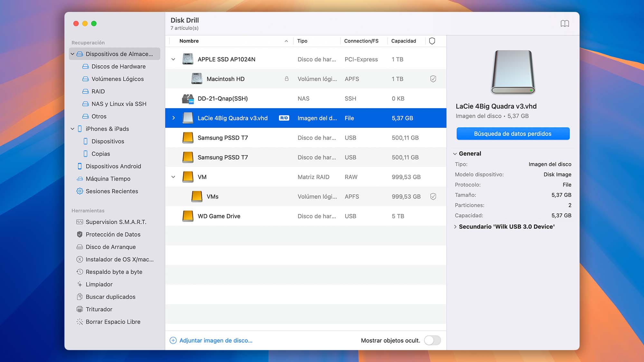Image resolution: width=644 pixels, height=362 pixels.
Task: Click the shield column header icon
Action: pyautogui.click(x=432, y=41)
